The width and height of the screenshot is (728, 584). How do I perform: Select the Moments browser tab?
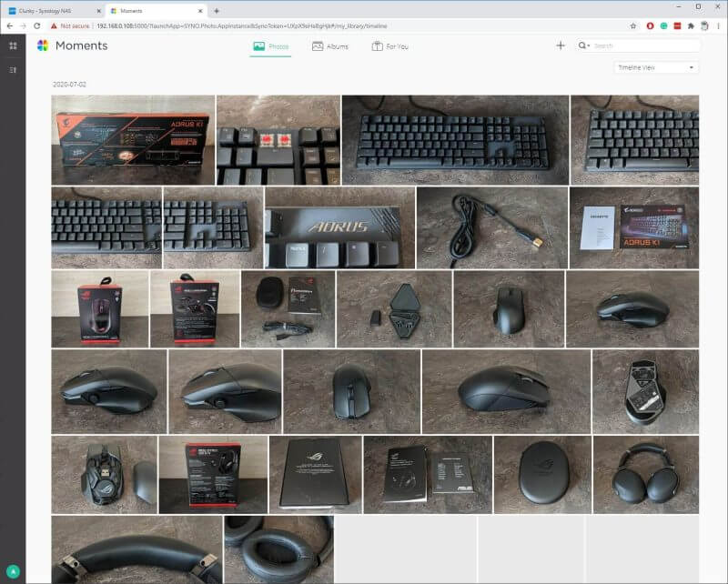click(156, 11)
